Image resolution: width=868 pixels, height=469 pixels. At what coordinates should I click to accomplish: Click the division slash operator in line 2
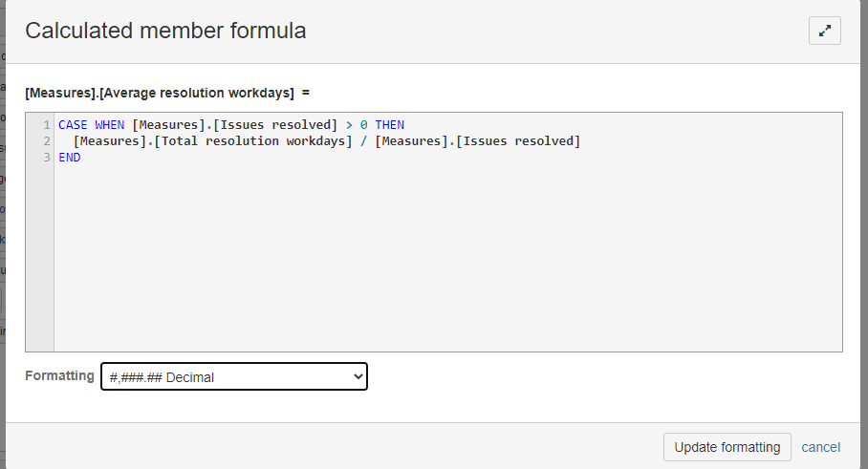point(363,141)
